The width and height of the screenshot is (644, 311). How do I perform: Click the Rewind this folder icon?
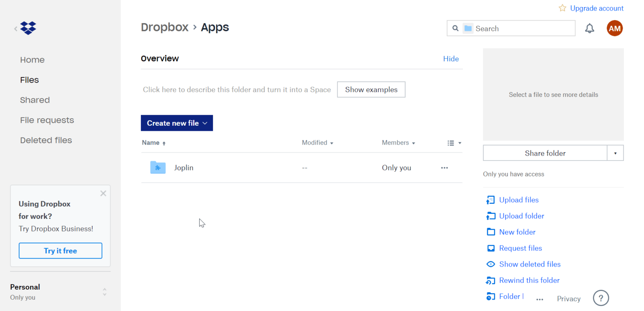[x=491, y=280]
